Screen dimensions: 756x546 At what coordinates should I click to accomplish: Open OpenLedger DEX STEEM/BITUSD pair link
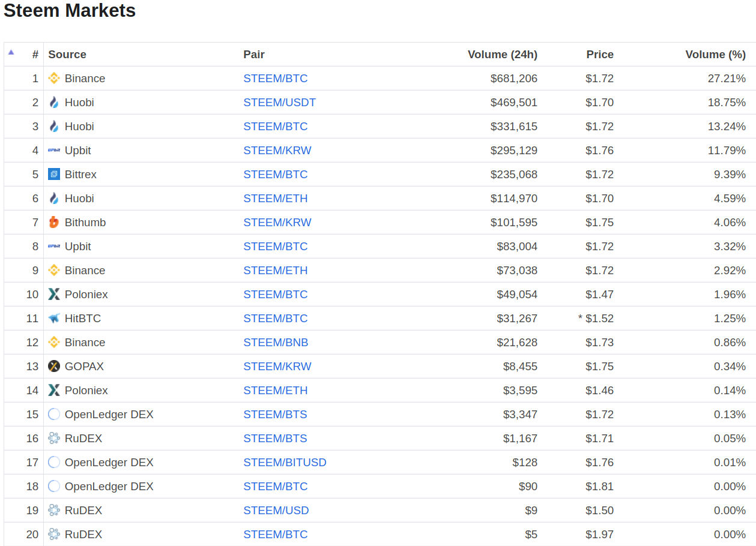point(285,462)
